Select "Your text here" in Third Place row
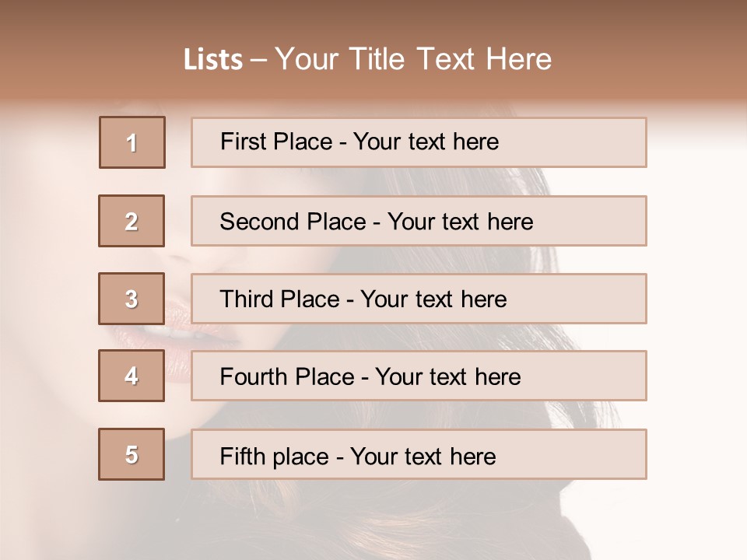The height and width of the screenshot is (560, 747). coord(433,299)
